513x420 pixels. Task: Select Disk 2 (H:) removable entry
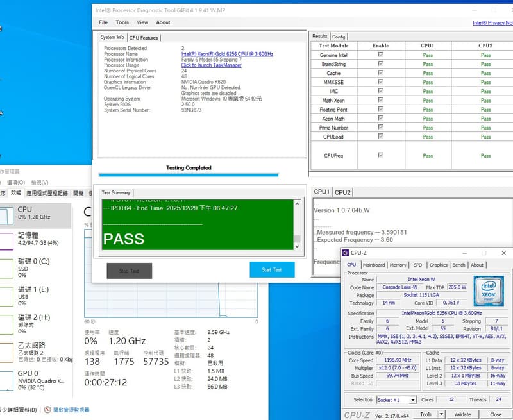[36, 324]
